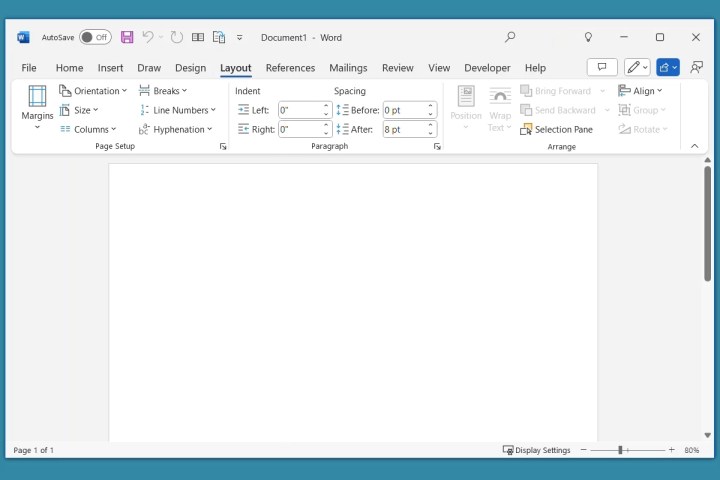The image size is (720, 480).
Task: Click the Undo arrow icon
Action: click(148, 37)
